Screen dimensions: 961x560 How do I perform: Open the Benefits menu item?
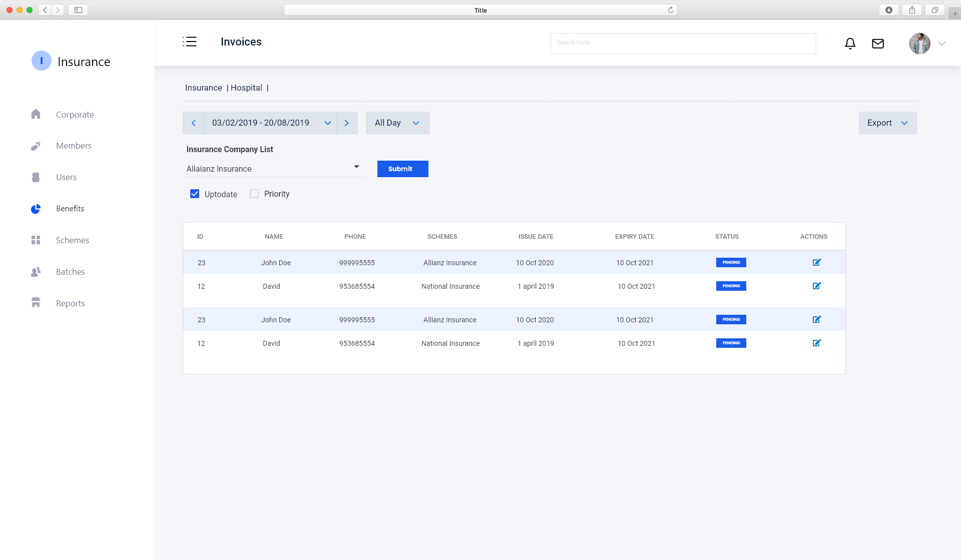(70, 209)
